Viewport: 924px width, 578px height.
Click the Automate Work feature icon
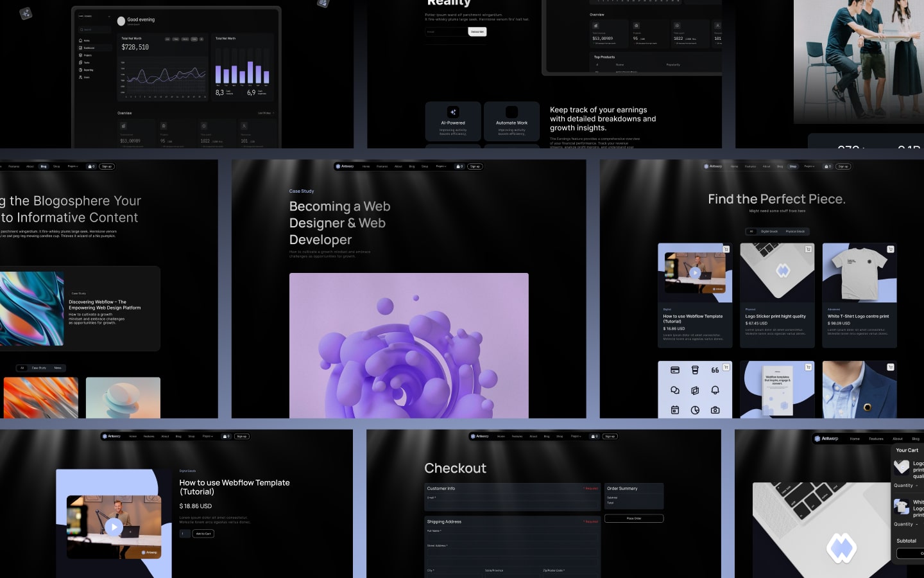point(511,112)
